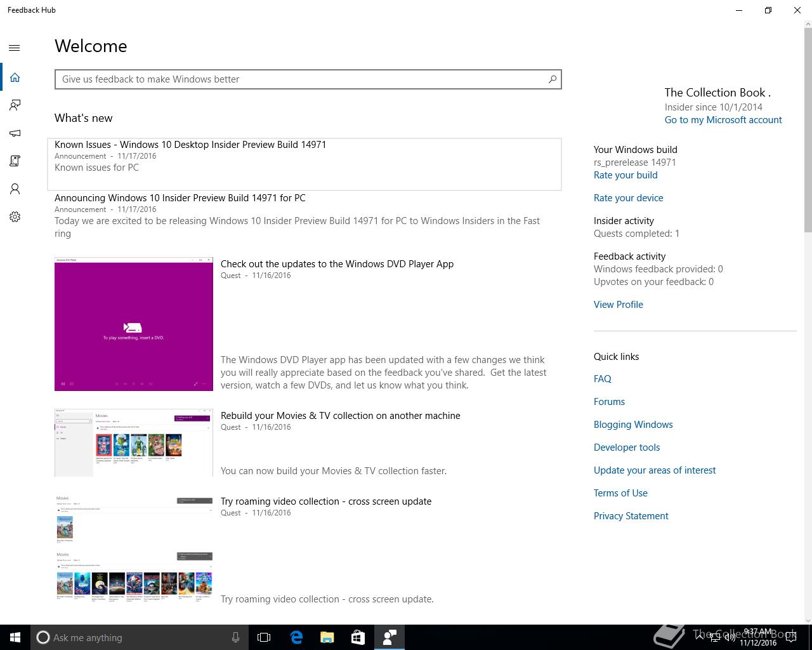This screenshot has width=812, height=650.
Task: Click Cortana Ask me anything box
Action: point(138,637)
